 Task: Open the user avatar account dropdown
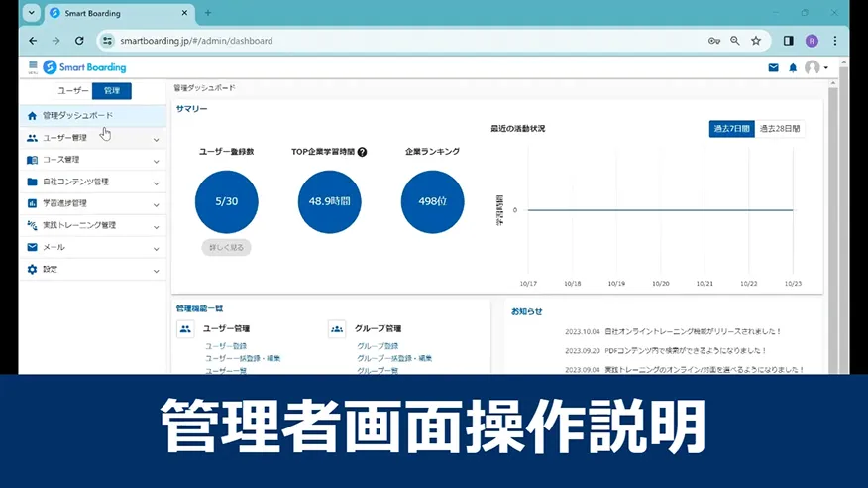tap(815, 67)
